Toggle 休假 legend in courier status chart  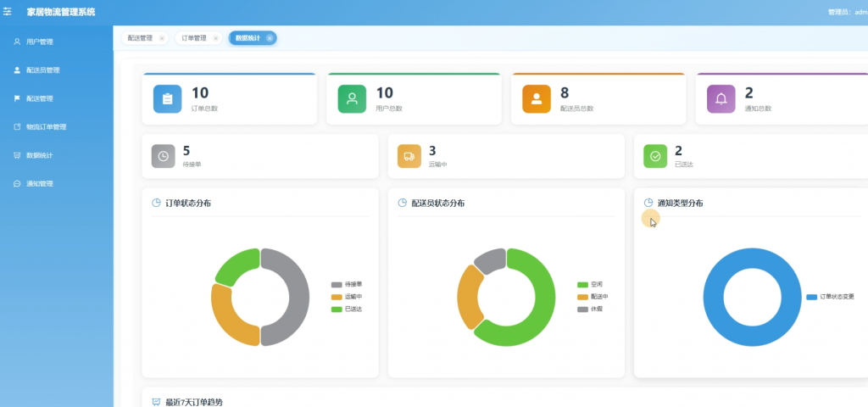(x=590, y=309)
